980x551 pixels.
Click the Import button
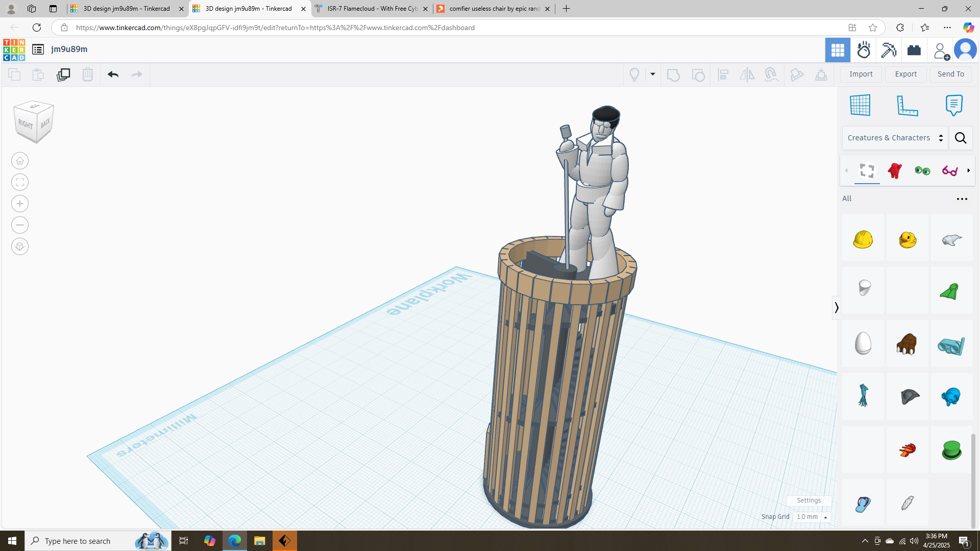tap(861, 74)
